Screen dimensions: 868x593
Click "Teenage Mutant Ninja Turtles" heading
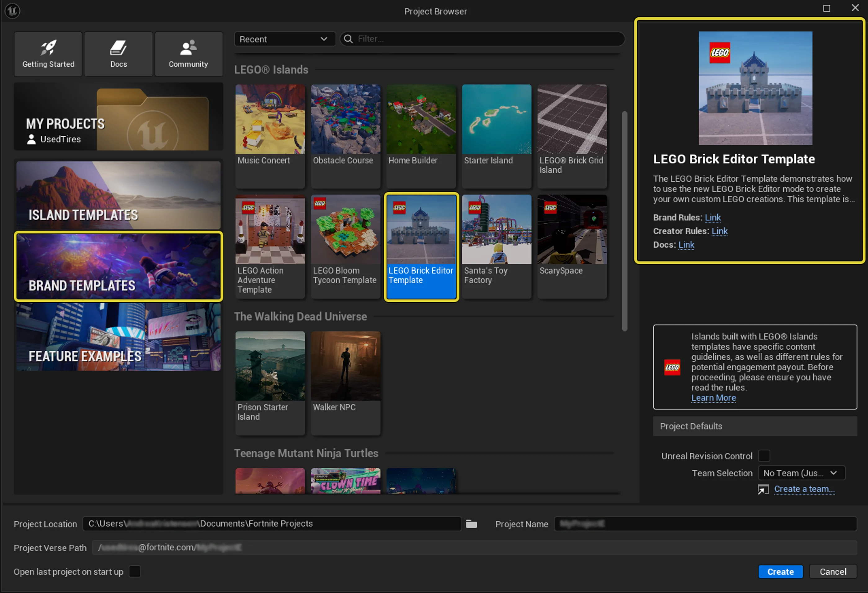tap(306, 453)
